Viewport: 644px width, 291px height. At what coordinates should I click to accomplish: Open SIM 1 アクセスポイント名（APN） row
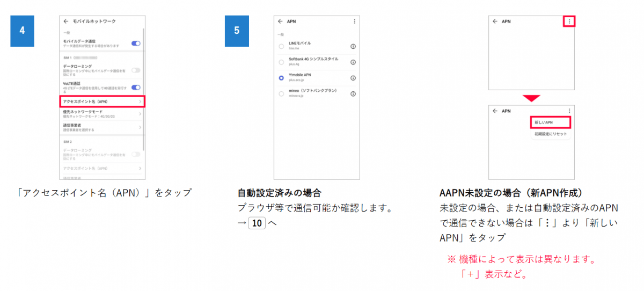[102, 101]
